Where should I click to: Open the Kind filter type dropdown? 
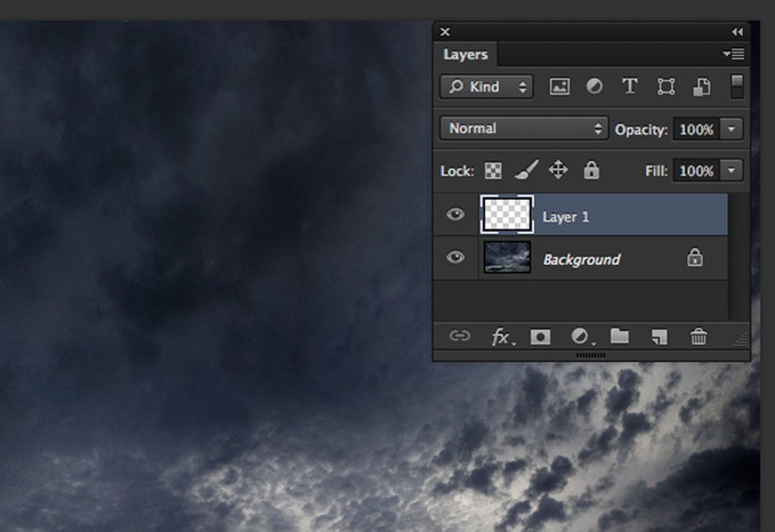(x=487, y=87)
